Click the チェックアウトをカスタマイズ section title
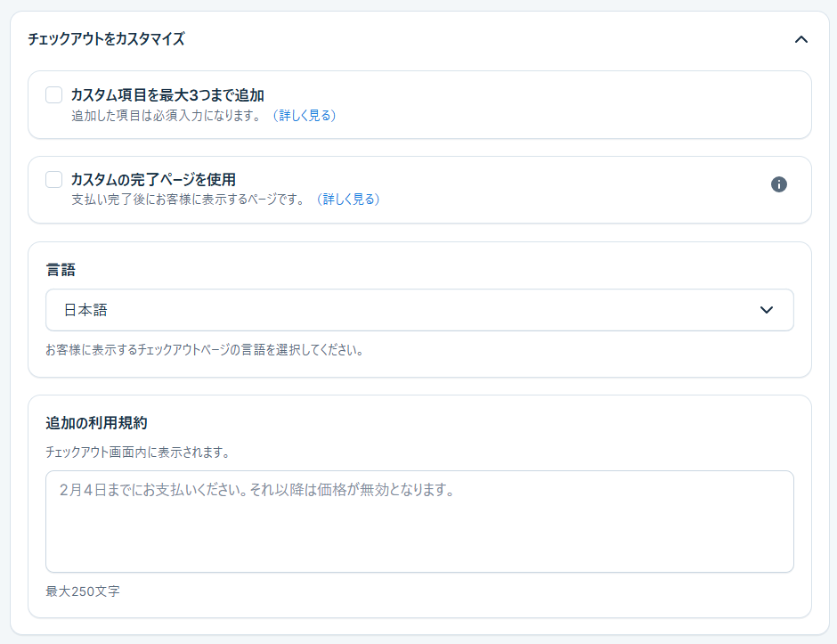Screen dimensions: 837x644 (x=106, y=39)
